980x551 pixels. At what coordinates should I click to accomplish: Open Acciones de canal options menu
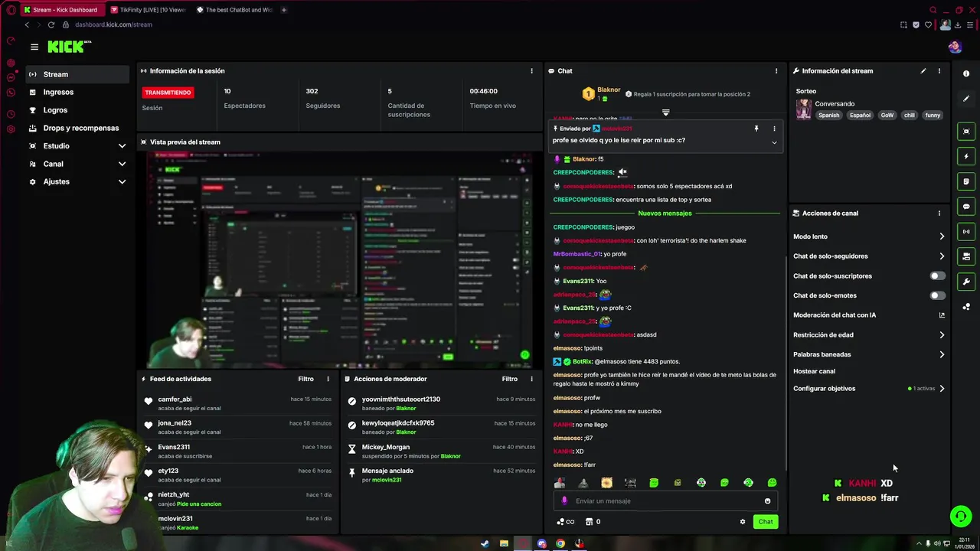(x=939, y=214)
